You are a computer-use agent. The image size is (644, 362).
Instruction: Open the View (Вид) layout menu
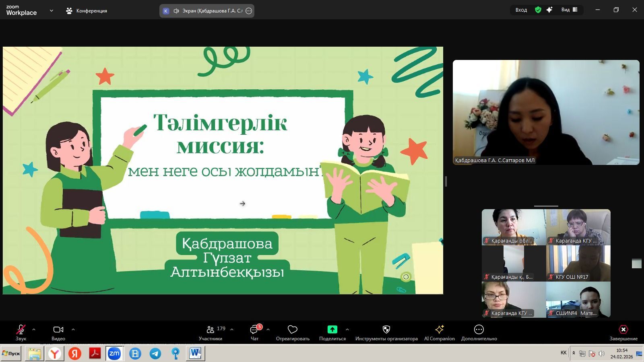pyautogui.click(x=569, y=10)
